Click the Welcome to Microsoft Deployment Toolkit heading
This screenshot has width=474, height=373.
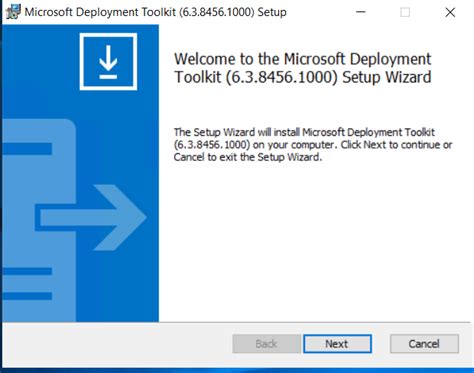coord(303,68)
